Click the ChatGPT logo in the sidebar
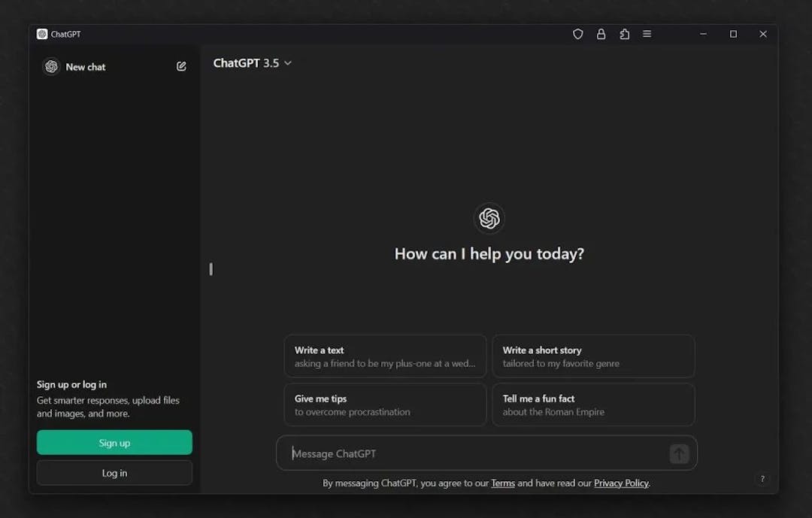Viewport: 812px width, 518px height. tap(51, 66)
